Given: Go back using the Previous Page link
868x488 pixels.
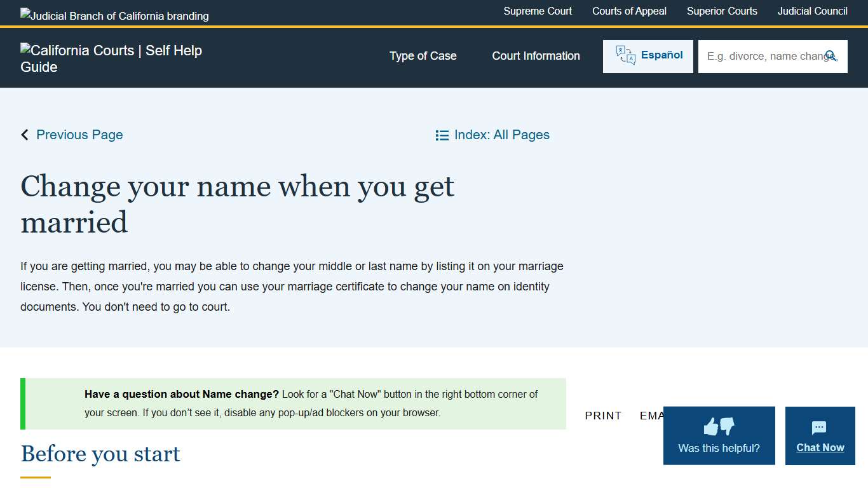Looking at the screenshot, I should (79, 135).
